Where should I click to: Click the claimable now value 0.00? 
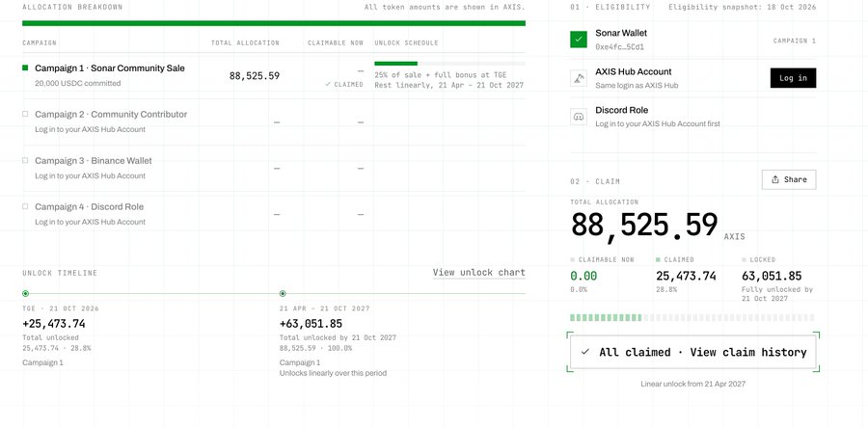(x=583, y=276)
